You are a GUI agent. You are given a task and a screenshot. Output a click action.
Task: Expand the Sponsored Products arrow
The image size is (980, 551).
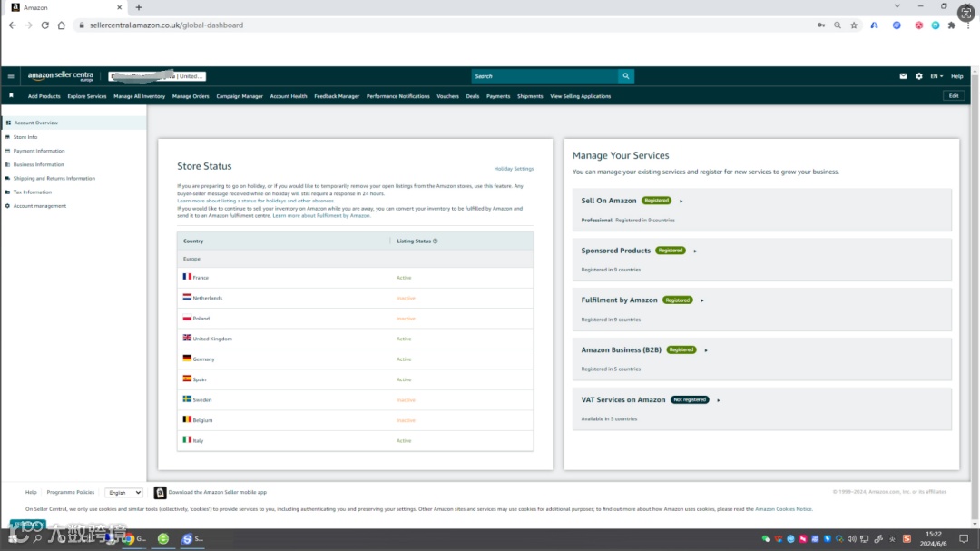pyautogui.click(x=695, y=251)
